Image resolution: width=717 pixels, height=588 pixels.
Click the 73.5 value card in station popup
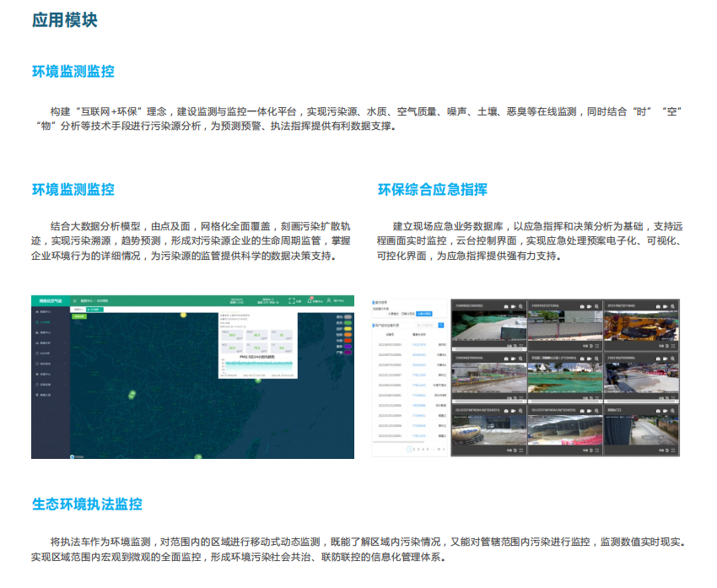coord(257,348)
